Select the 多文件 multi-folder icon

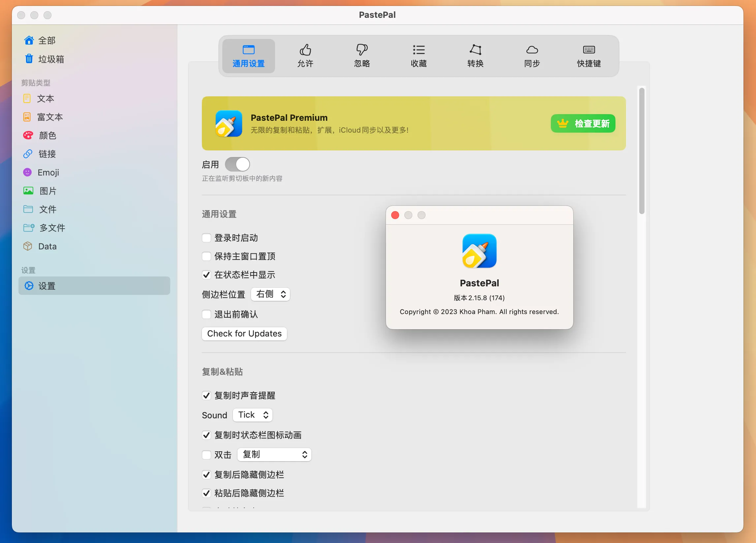[29, 228]
